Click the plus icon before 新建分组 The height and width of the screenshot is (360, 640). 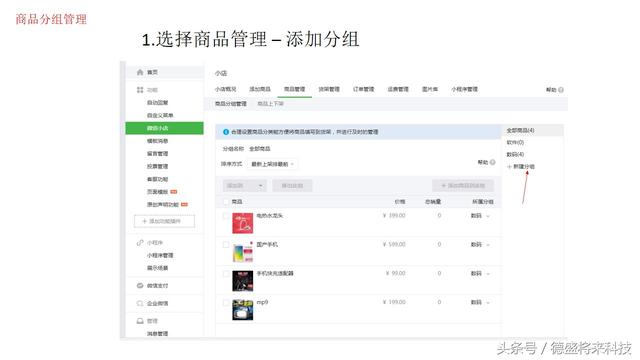tap(509, 167)
